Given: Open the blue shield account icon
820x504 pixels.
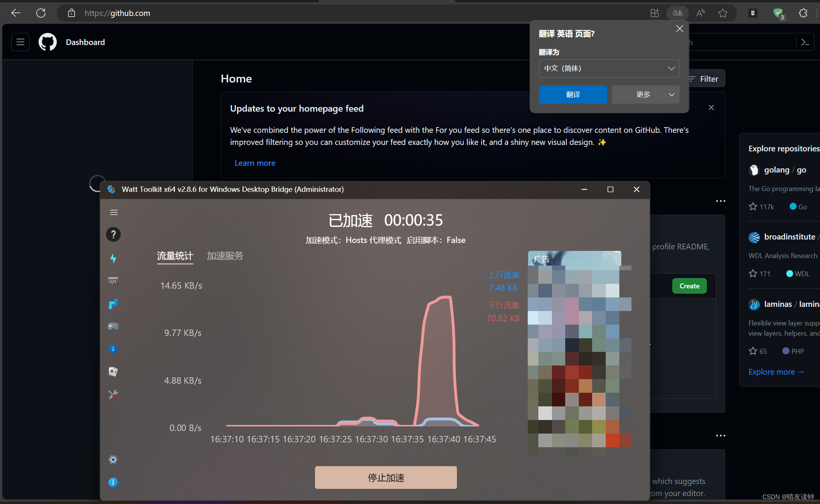Looking at the screenshot, I should [x=113, y=349].
